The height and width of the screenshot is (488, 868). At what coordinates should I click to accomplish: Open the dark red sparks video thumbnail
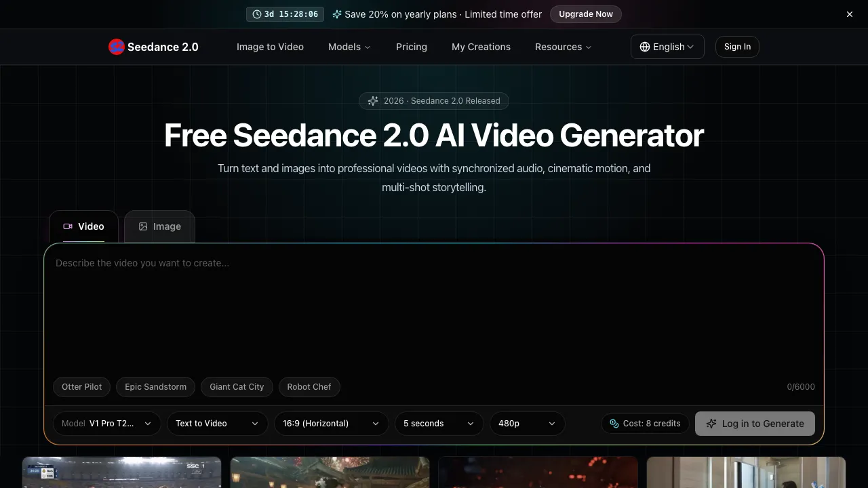click(x=538, y=472)
